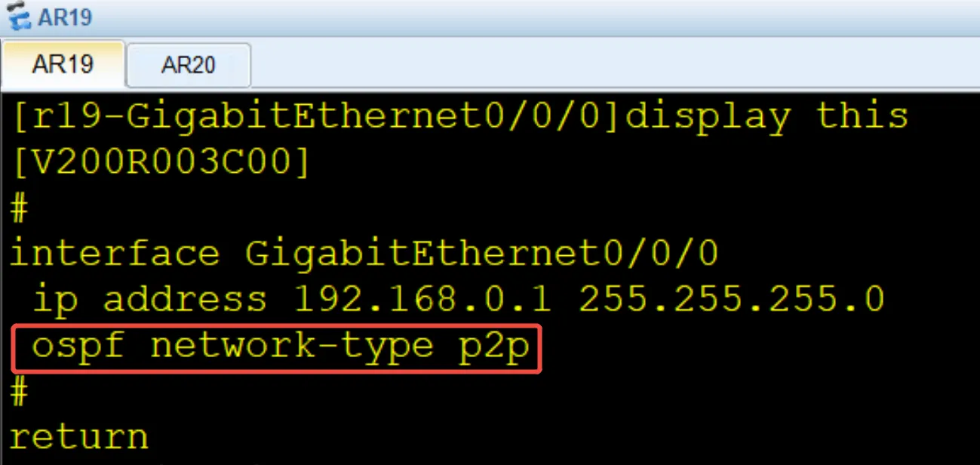The height and width of the screenshot is (465, 980).
Task: Switch to the AR20 tab
Action: click(188, 66)
